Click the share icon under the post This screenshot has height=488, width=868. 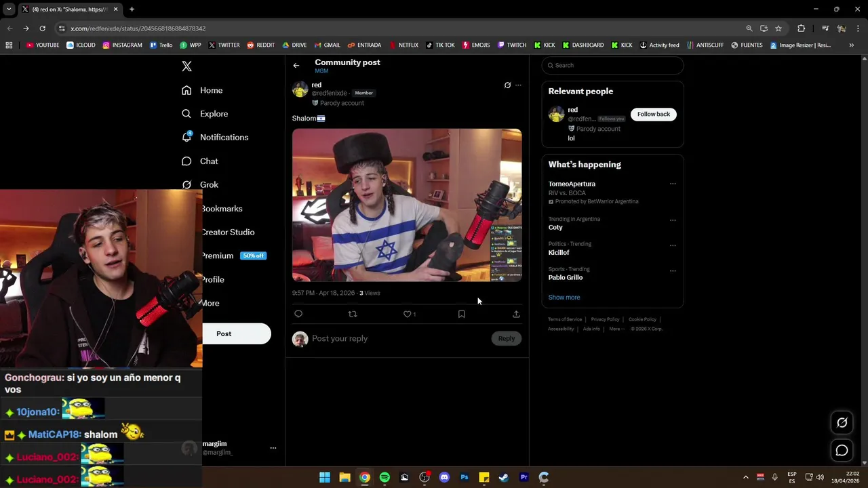pyautogui.click(x=516, y=314)
